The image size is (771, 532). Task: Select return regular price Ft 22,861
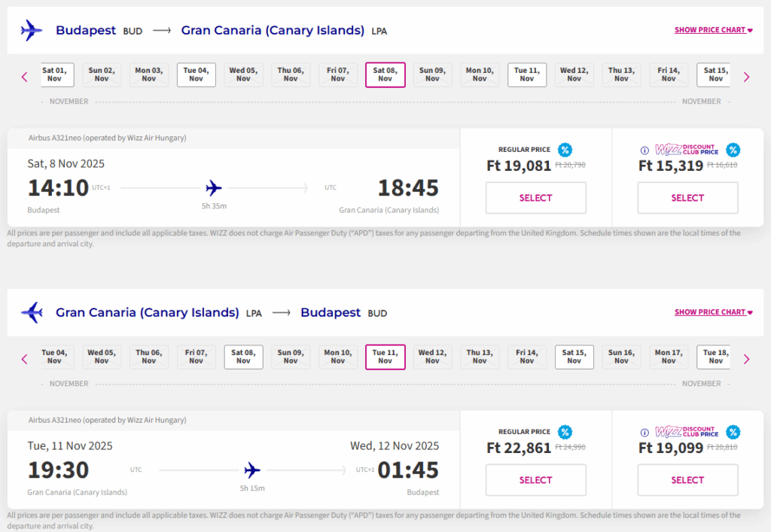click(535, 480)
